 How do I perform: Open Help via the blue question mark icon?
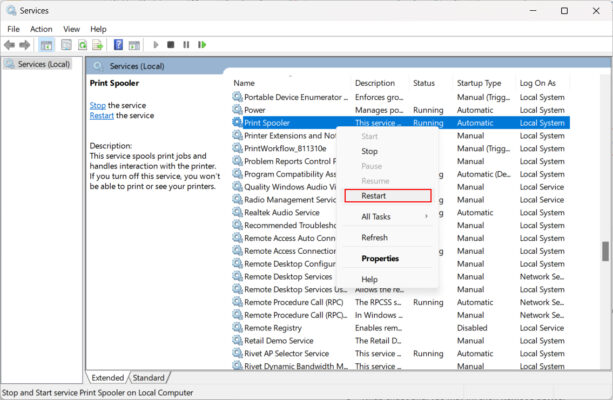pyautogui.click(x=118, y=45)
